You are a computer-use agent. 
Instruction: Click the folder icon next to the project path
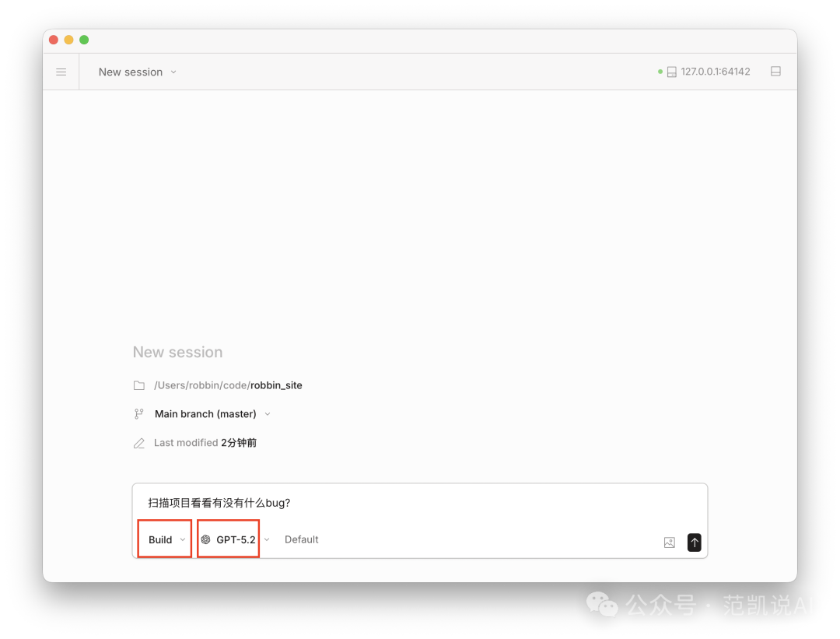pos(138,384)
